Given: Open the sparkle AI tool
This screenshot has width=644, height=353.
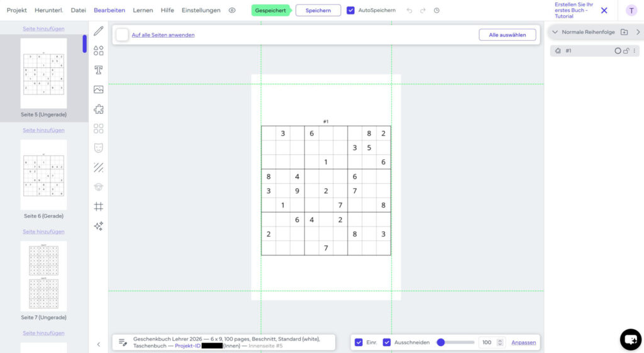Looking at the screenshot, I should pyautogui.click(x=99, y=226).
